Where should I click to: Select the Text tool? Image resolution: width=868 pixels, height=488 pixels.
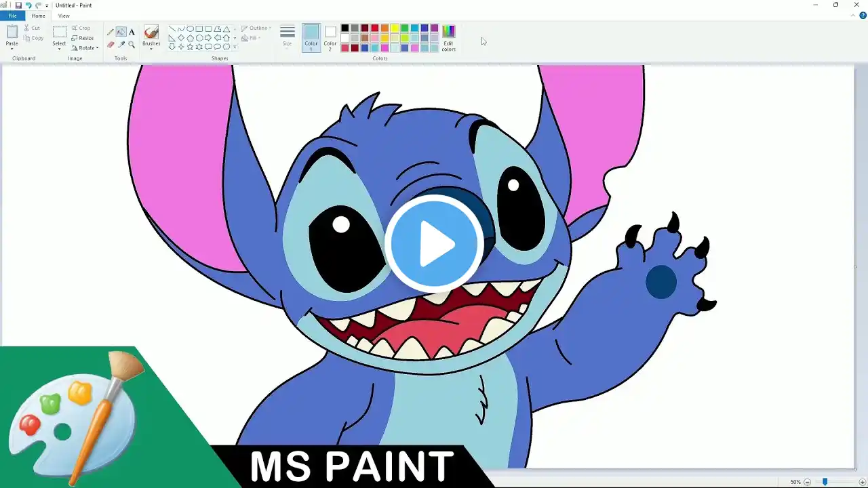point(132,32)
